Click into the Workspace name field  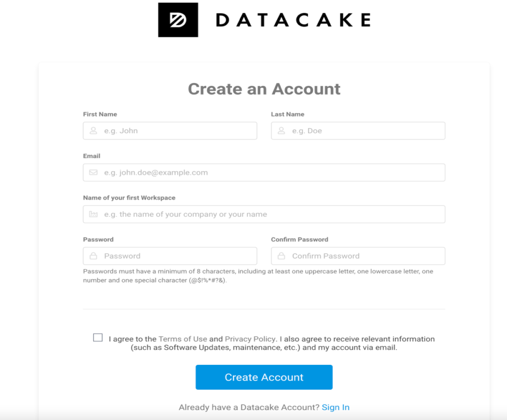click(271, 214)
